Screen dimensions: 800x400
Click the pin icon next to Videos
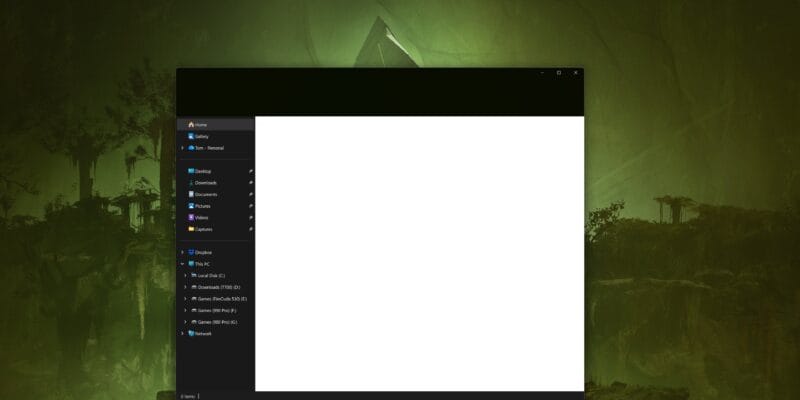tap(251, 218)
